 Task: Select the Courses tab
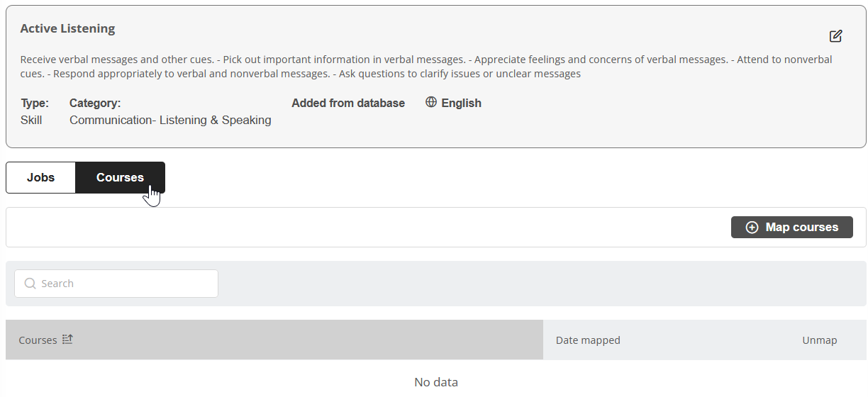[x=120, y=177]
